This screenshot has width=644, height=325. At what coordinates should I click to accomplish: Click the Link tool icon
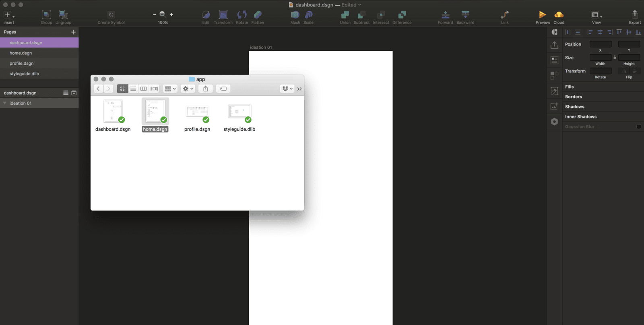(505, 15)
